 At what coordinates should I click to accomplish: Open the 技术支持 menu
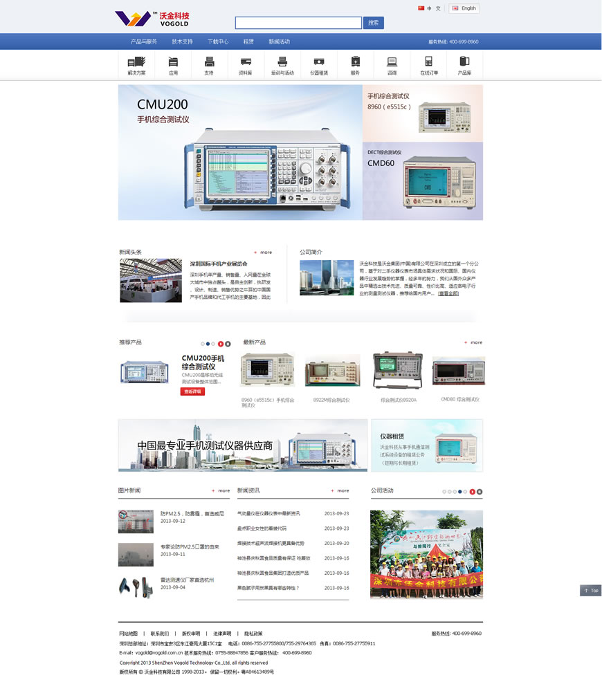click(182, 42)
